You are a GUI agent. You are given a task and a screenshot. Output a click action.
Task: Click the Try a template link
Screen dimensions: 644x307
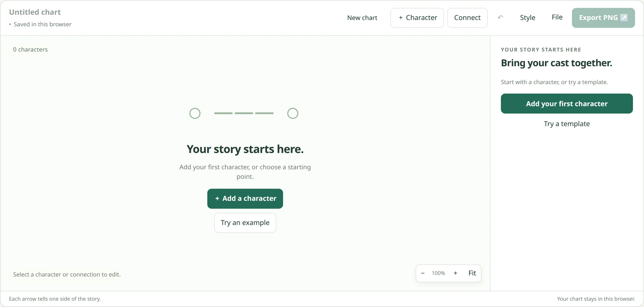coord(567,124)
